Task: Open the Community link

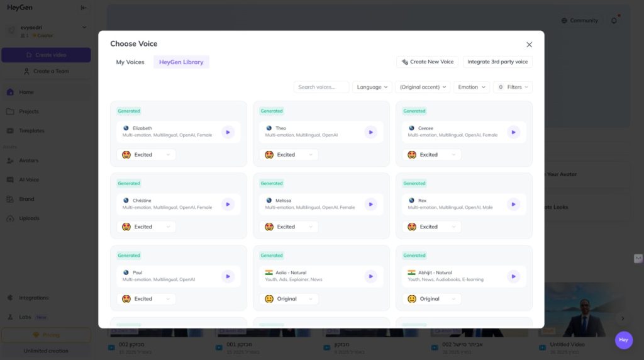Action: click(579, 21)
